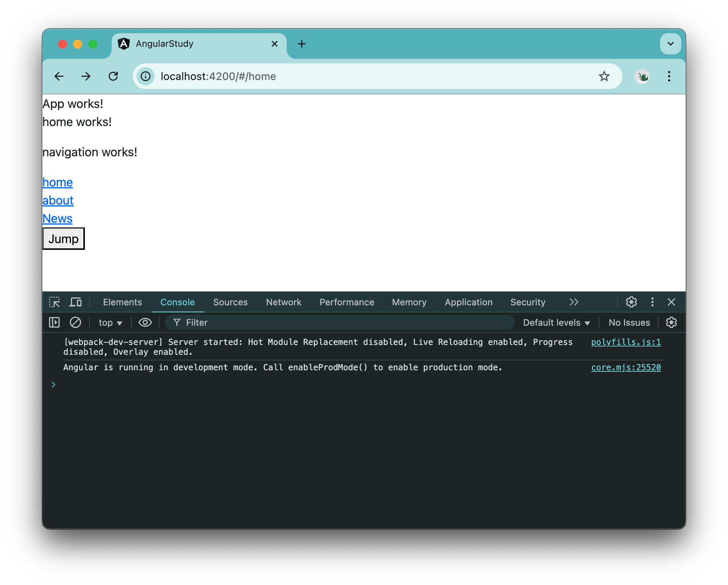Click the No Issues counter
Image resolution: width=728 pixels, height=585 pixels.
pos(629,322)
